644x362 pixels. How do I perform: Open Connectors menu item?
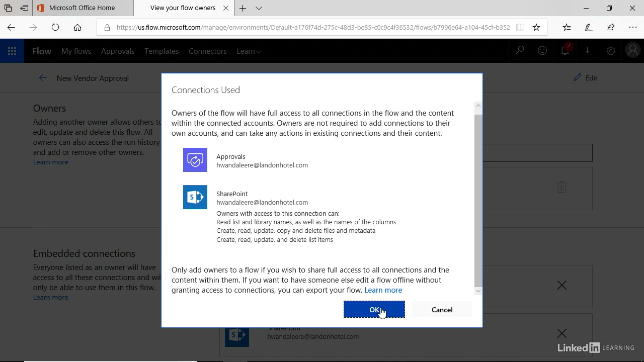[208, 51]
